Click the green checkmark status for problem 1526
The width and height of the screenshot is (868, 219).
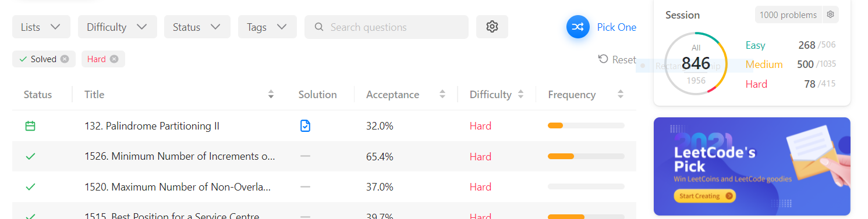pyautogui.click(x=30, y=156)
